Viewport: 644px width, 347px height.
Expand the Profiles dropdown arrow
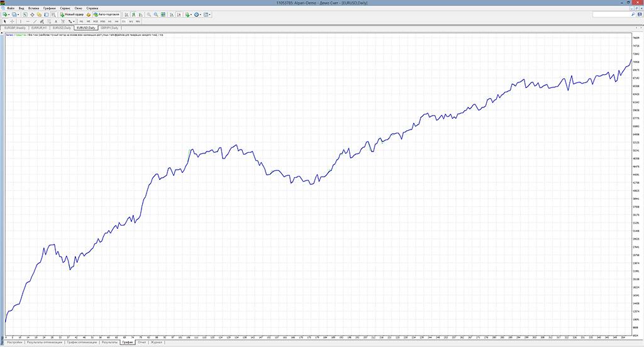coord(18,15)
